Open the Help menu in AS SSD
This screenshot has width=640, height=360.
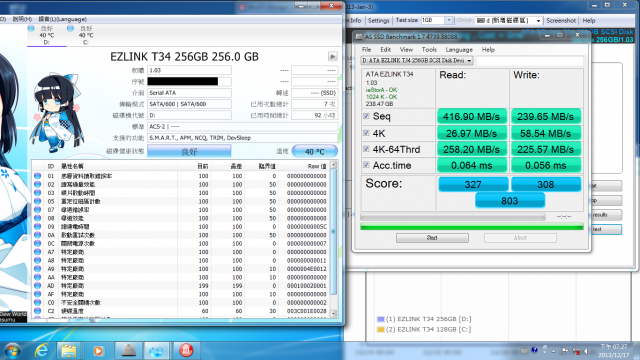pyautogui.click(x=488, y=49)
